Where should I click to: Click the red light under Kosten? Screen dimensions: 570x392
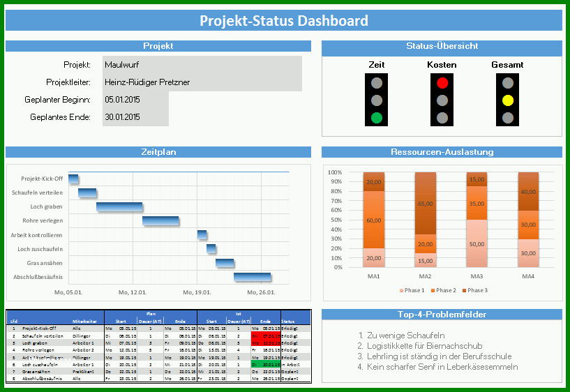click(442, 83)
